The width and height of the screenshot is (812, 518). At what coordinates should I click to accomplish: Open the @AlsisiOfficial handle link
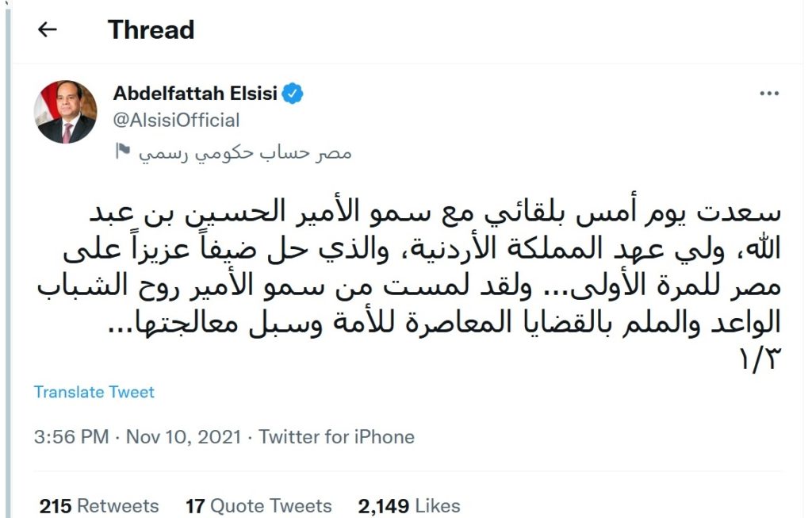(176, 121)
